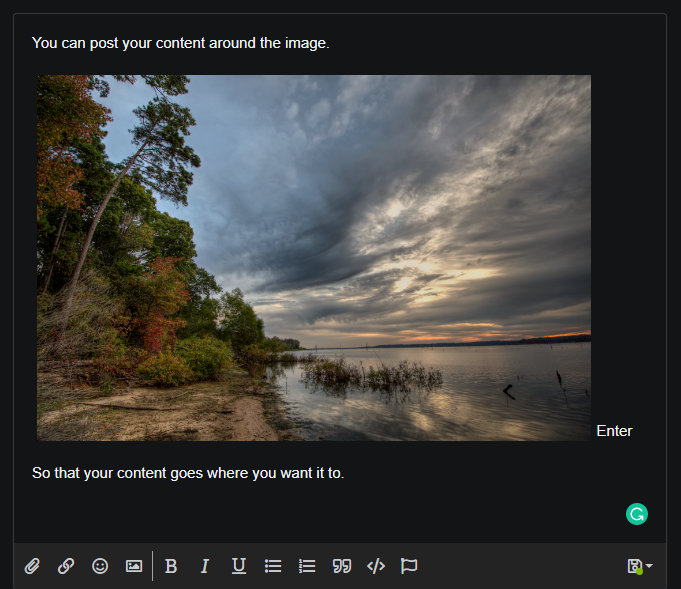Insert a bulleted list
The height and width of the screenshot is (589, 681).
[x=273, y=566]
